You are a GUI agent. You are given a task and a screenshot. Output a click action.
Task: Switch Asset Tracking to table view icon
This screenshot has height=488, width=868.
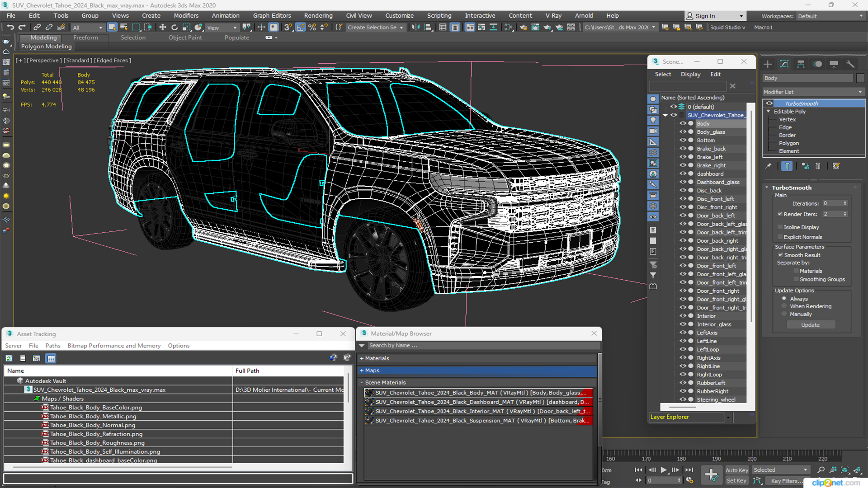point(51,358)
